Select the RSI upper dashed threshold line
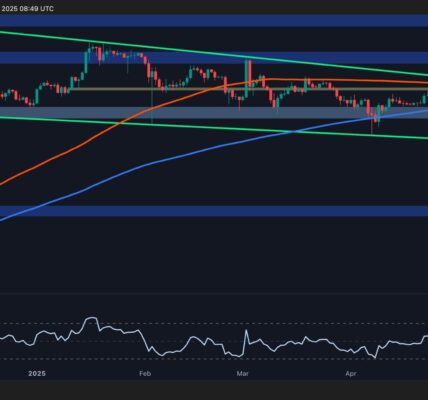Screen dimensions: 428x400 pyautogui.click(x=214, y=323)
